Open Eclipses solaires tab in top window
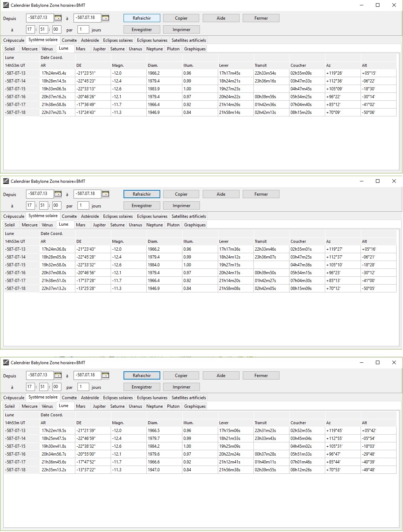This screenshot has width=403, height=532. click(x=118, y=40)
